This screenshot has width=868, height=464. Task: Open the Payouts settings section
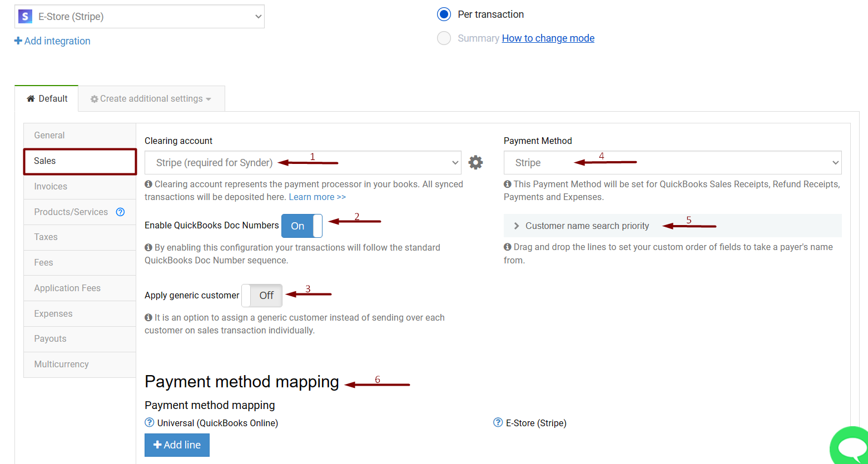click(80, 339)
